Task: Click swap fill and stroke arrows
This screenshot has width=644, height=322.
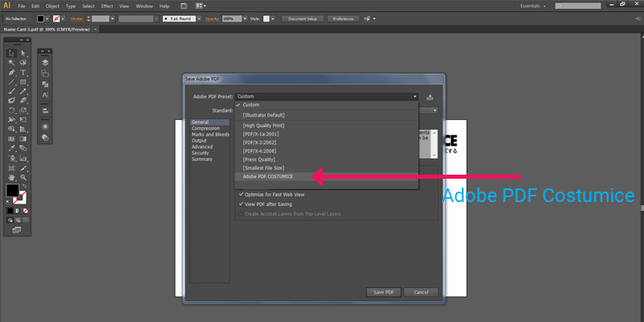Action: [25, 186]
